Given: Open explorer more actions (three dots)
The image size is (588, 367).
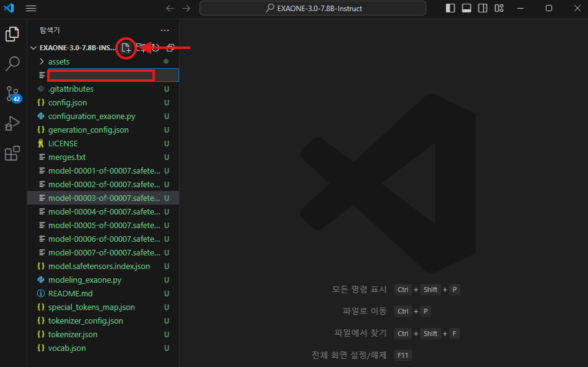Looking at the screenshot, I should [165, 30].
